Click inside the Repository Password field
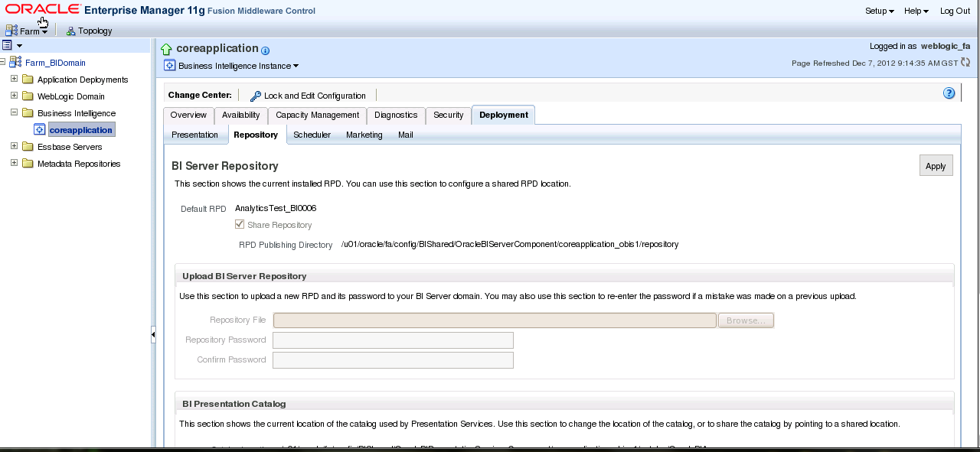This screenshot has width=980, height=452. click(392, 340)
